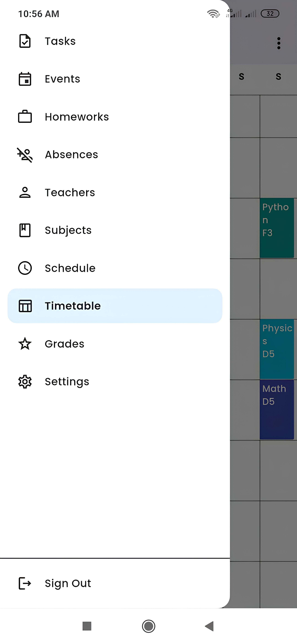Open the Grades section
297x644 pixels.
[x=64, y=344]
